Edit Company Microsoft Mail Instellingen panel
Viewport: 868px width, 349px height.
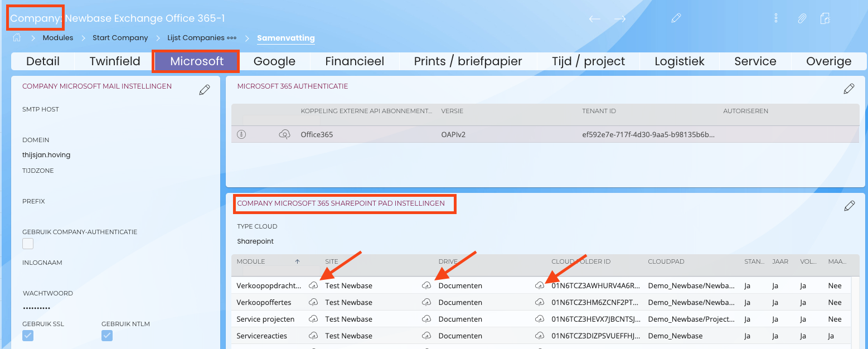coord(205,90)
